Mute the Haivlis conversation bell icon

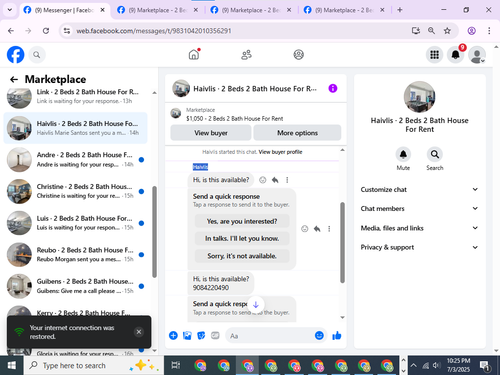(403, 154)
